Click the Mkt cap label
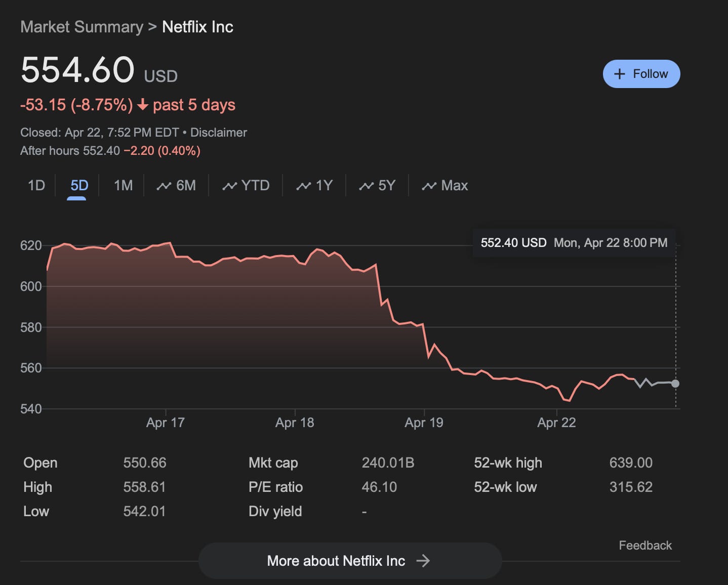 [273, 463]
